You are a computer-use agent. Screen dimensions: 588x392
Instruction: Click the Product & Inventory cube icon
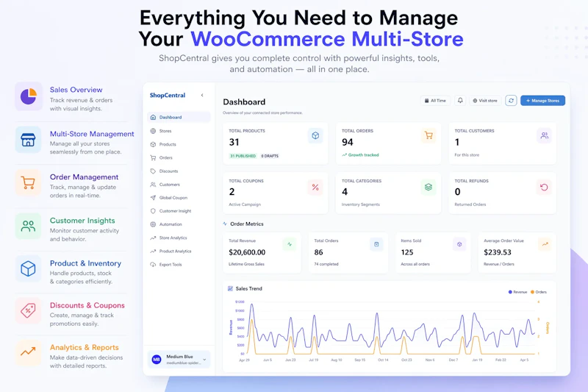coord(28,268)
